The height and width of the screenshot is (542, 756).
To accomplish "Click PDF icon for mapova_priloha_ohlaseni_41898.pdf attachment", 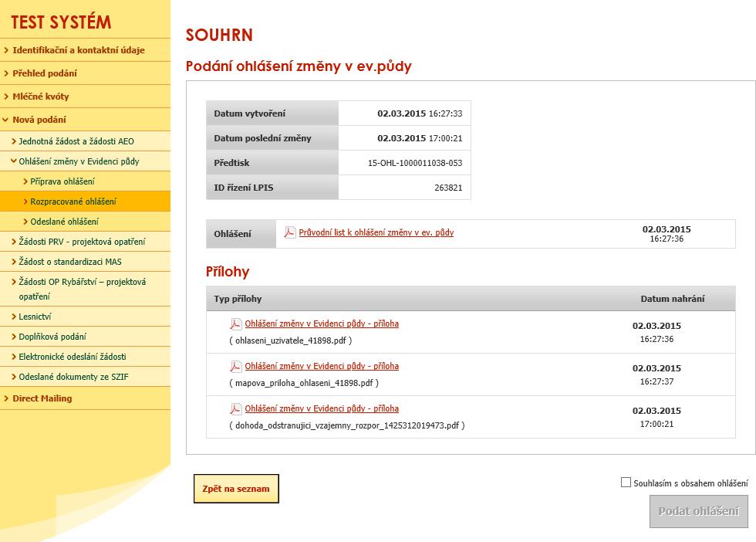I will tap(235, 366).
